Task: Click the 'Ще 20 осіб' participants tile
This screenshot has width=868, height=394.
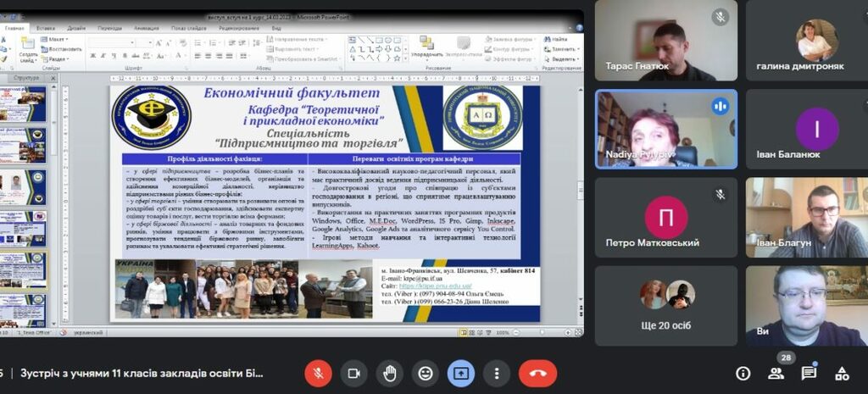Action: pyautogui.click(x=665, y=304)
